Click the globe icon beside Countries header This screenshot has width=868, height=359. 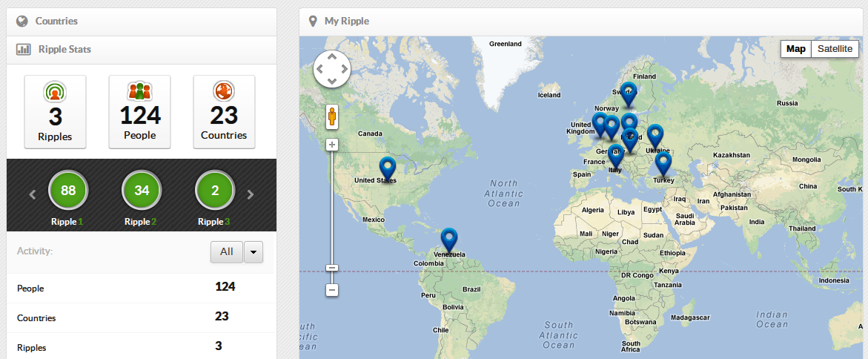22,22
